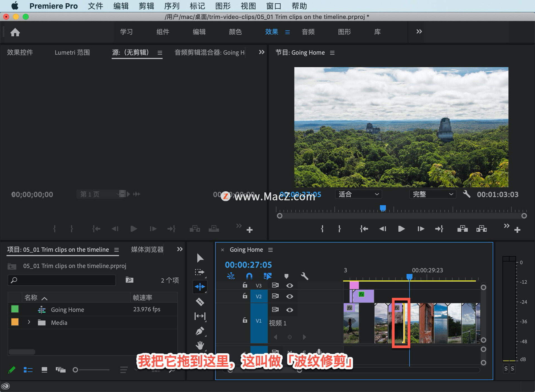Screen dimensions: 535x392
Task: Choose the Razor tool
Action: coord(200,302)
